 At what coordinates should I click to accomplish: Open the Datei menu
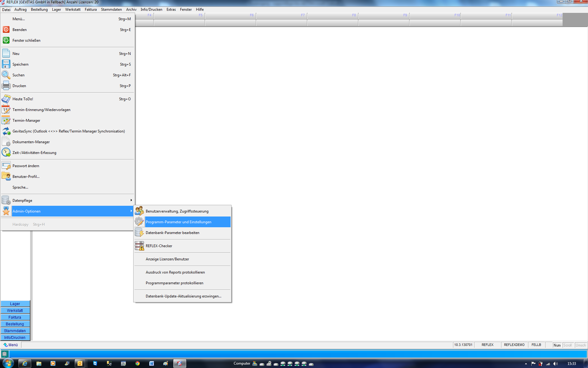(6, 10)
